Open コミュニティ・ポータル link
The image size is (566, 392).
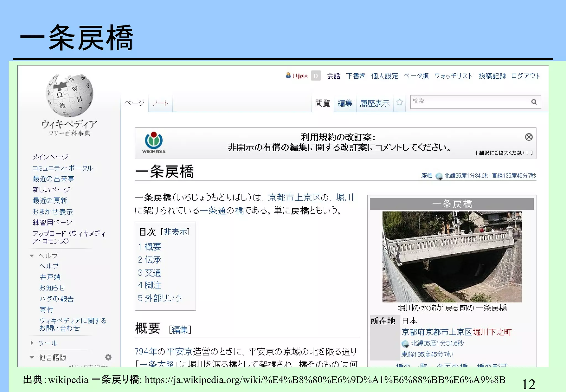63,168
